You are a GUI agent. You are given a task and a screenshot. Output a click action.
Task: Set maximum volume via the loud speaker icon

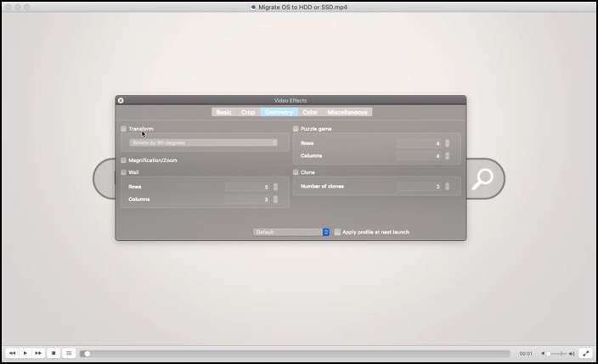coord(572,354)
